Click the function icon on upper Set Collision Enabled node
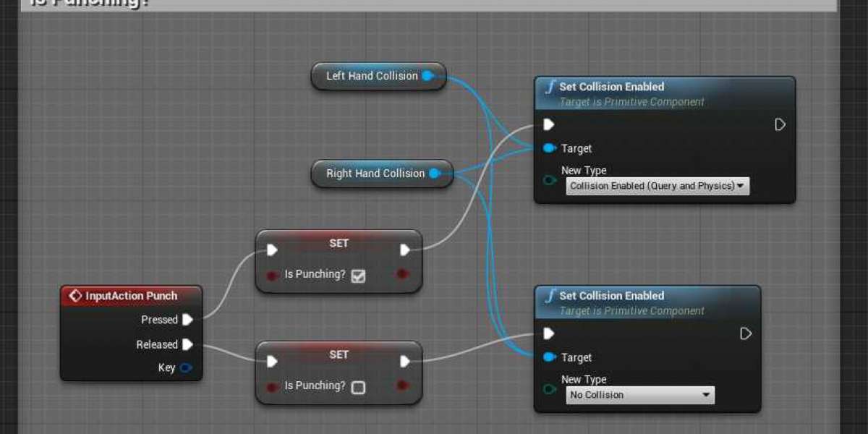868x434 pixels. (x=550, y=86)
